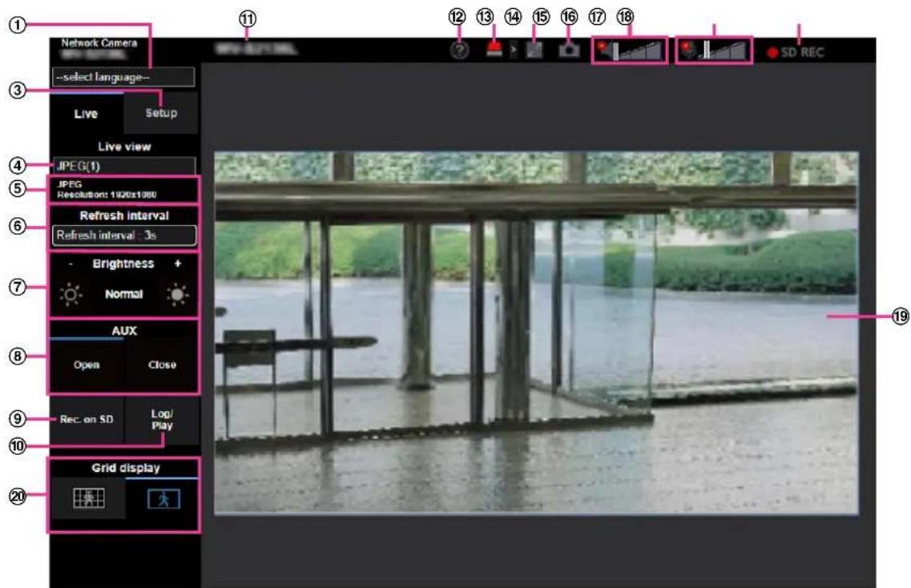Click the 'Live view' heading text
This screenshot has height=588, width=911.
coord(124,147)
